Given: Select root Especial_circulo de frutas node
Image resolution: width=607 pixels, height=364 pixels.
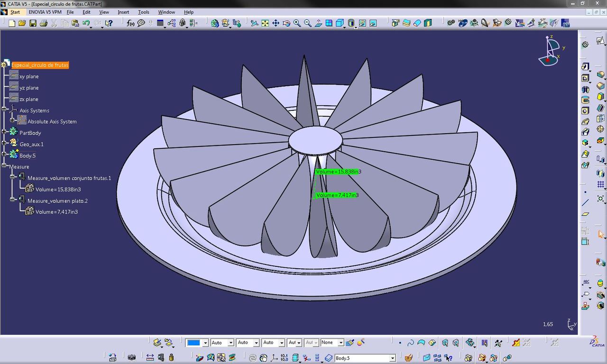Looking at the screenshot, I should pos(40,65).
